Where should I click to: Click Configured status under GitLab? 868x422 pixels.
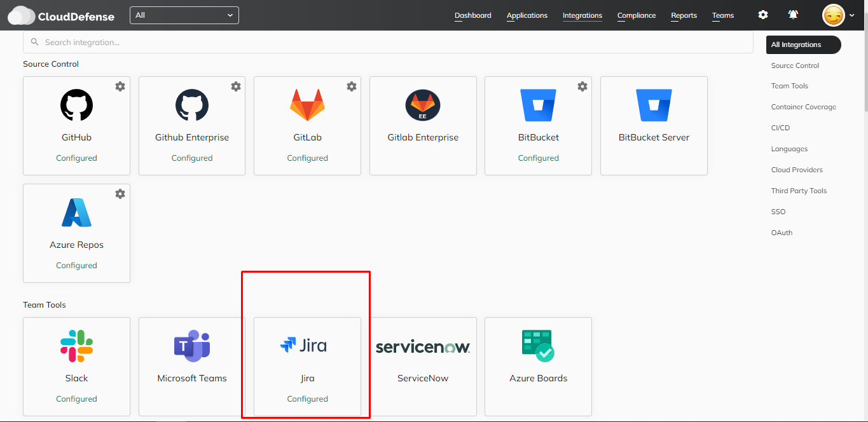click(307, 158)
